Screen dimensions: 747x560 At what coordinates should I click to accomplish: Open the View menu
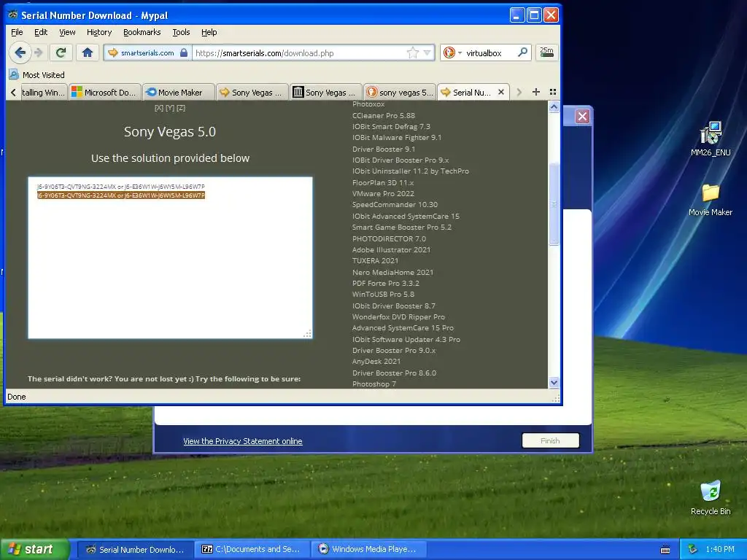(x=67, y=32)
